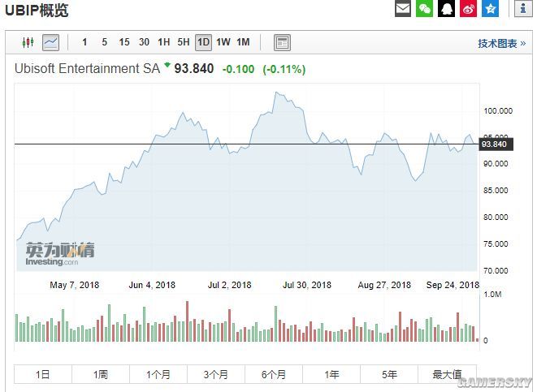Select the 30 minute interval
The image size is (537, 392).
click(x=144, y=42)
